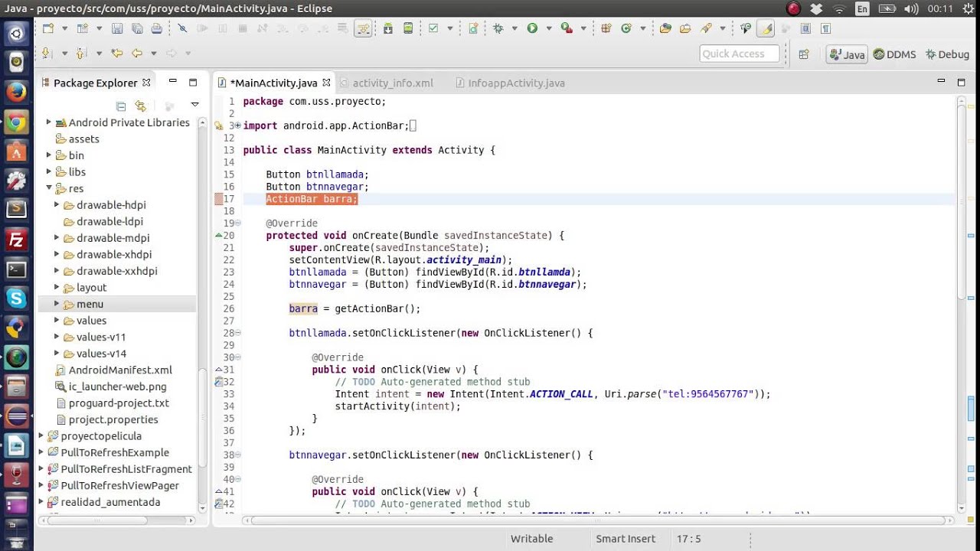Click the Quick Access search field

739,54
